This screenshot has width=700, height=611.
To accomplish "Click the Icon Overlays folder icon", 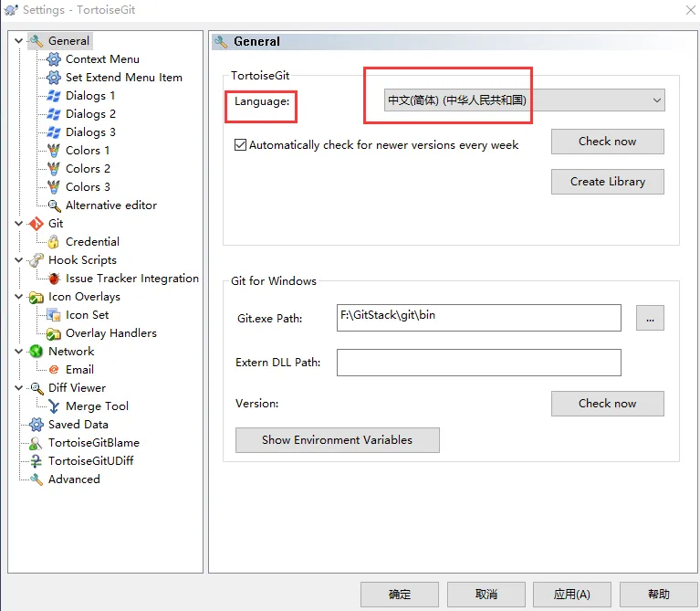I will coord(37,297).
